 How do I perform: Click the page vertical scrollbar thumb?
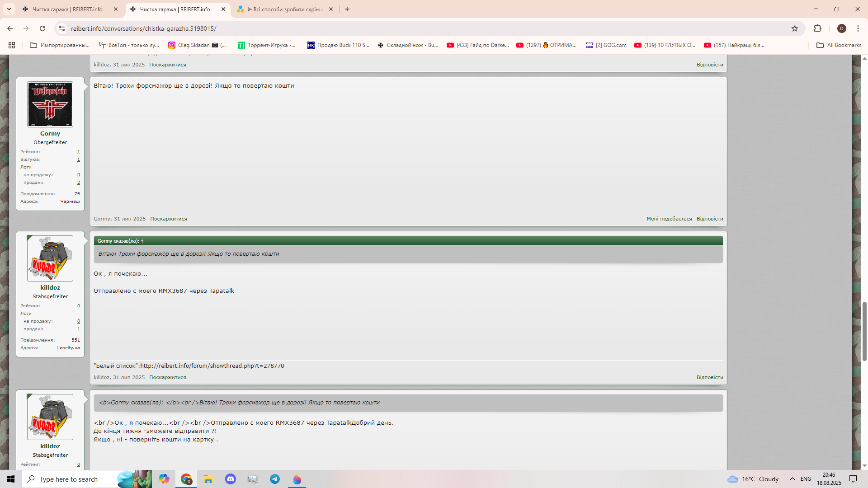pyautogui.click(x=864, y=331)
